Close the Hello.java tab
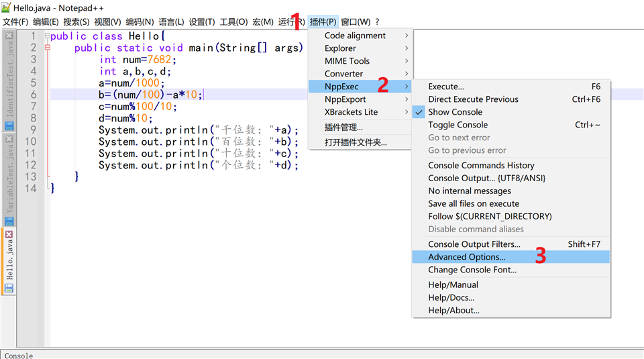The image size is (644, 359). (x=9, y=235)
